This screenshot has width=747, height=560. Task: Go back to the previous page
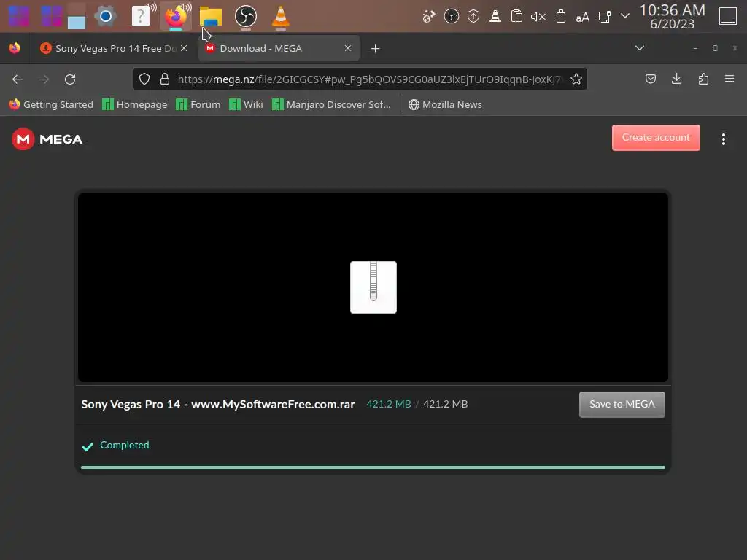pyautogui.click(x=18, y=79)
